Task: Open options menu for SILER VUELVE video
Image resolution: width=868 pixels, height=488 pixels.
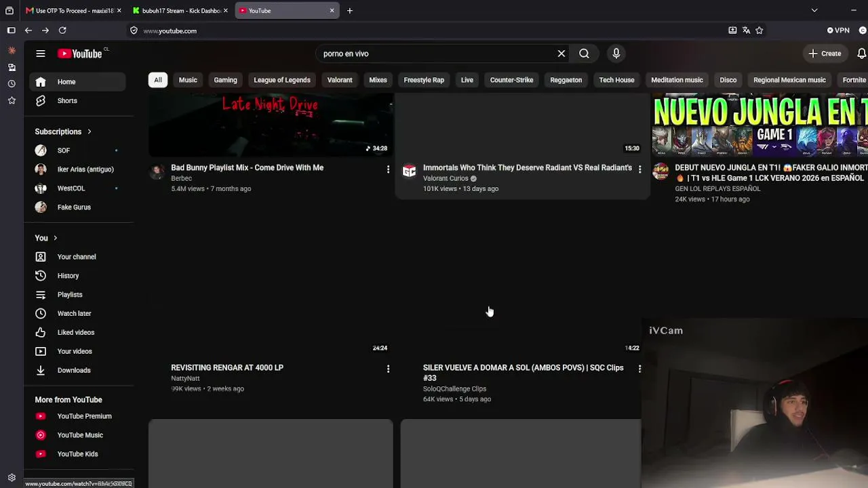Action: [639, 369]
